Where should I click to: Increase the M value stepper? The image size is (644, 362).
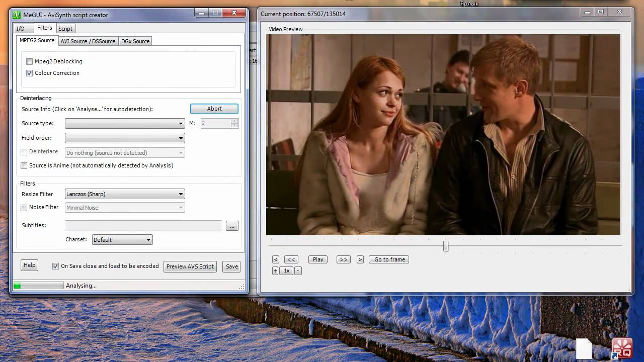[x=234, y=121]
